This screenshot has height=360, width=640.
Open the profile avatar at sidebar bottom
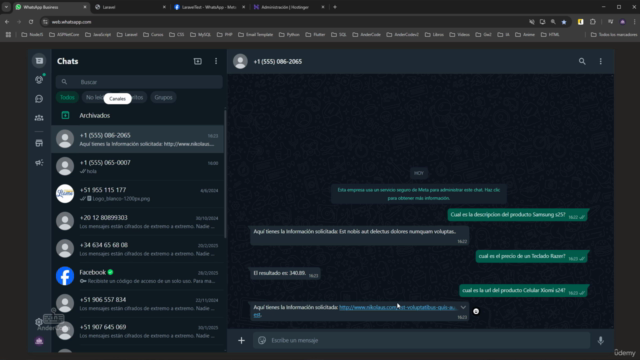pos(39,341)
